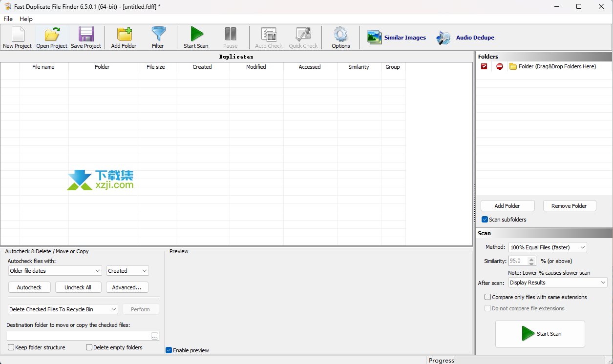The width and height of the screenshot is (613, 364).
Task: Click the large Start Scan button
Action: click(x=540, y=334)
